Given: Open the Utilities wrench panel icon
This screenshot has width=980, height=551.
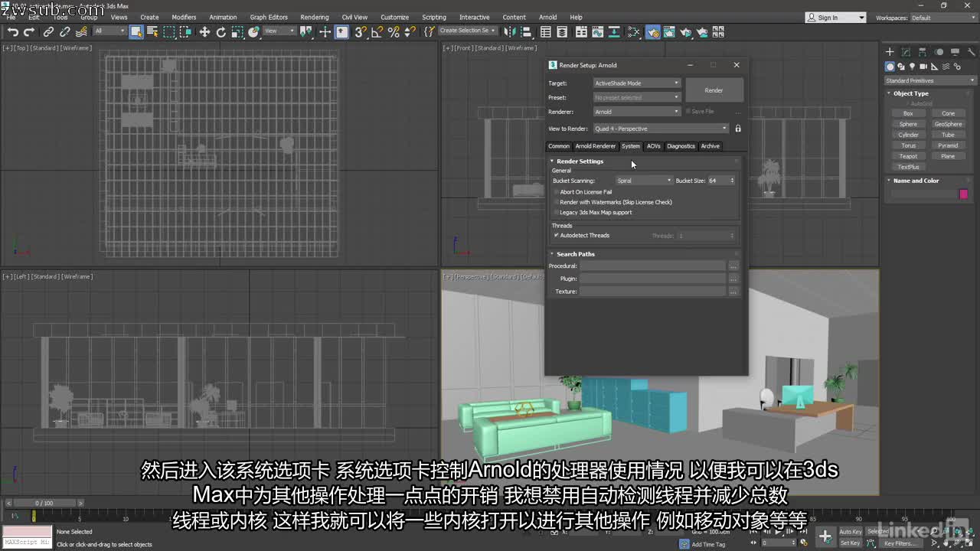Looking at the screenshot, I should tap(970, 52).
